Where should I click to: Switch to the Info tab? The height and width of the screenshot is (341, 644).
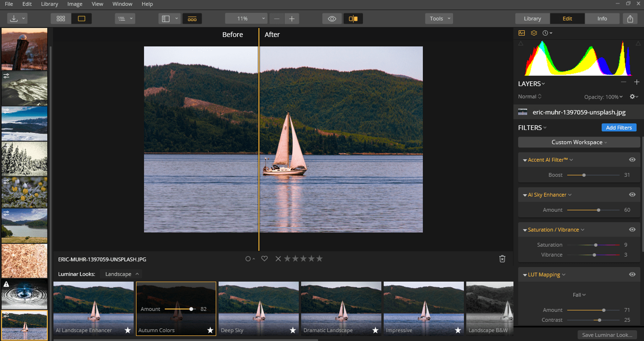602,19
